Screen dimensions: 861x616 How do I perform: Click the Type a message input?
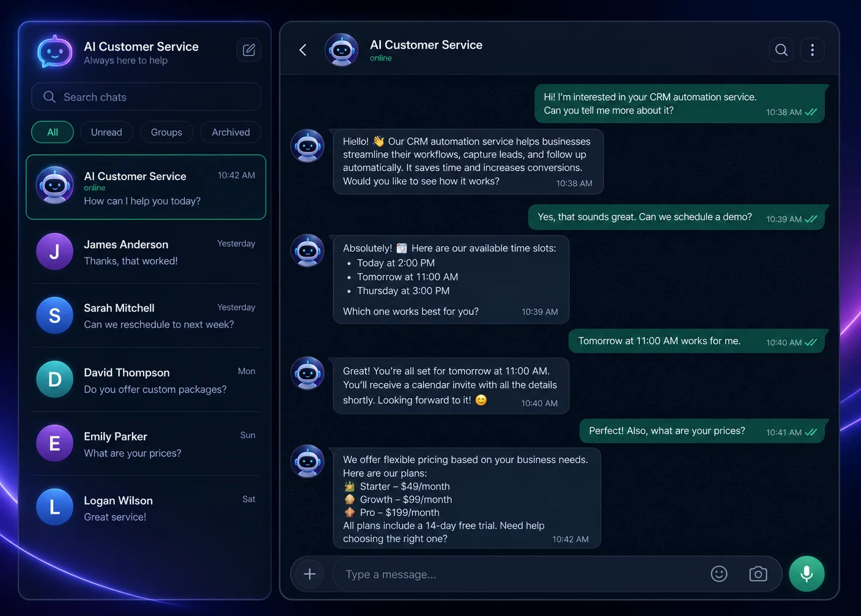click(x=520, y=574)
